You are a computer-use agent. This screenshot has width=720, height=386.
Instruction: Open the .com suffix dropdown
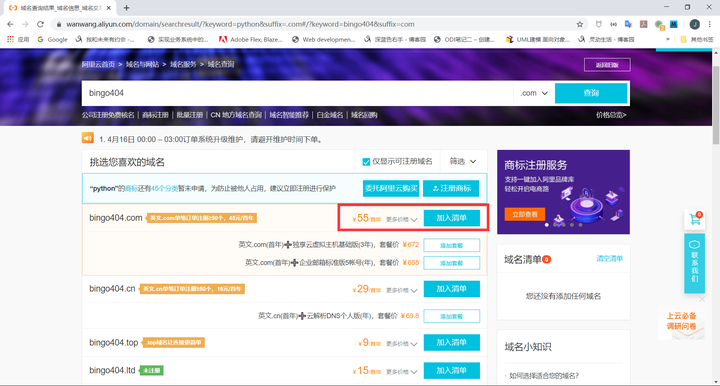(534, 93)
